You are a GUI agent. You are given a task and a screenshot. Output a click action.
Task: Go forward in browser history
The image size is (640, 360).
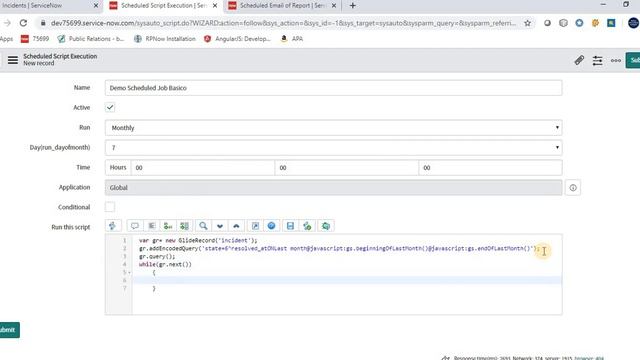point(7,23)
